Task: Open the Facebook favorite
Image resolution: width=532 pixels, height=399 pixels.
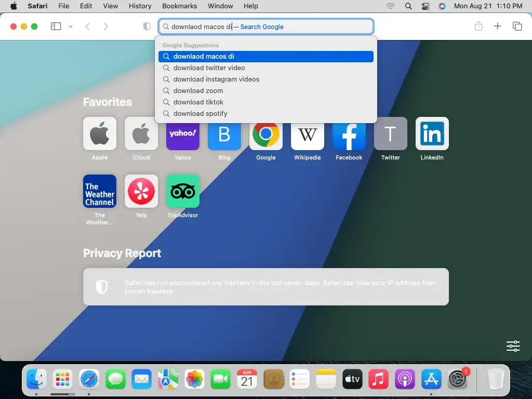Action: point(349,136)
